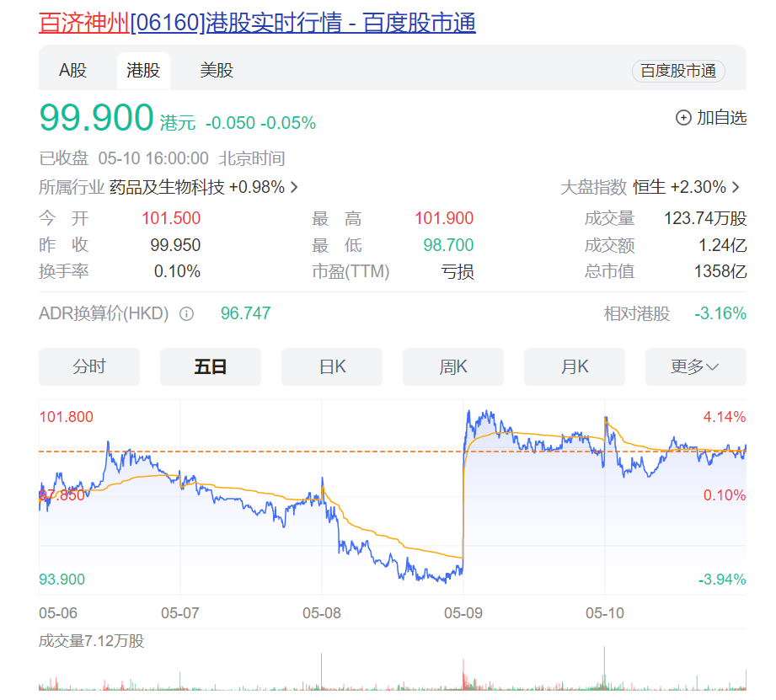Show the 分时 intraday chart

89,366
